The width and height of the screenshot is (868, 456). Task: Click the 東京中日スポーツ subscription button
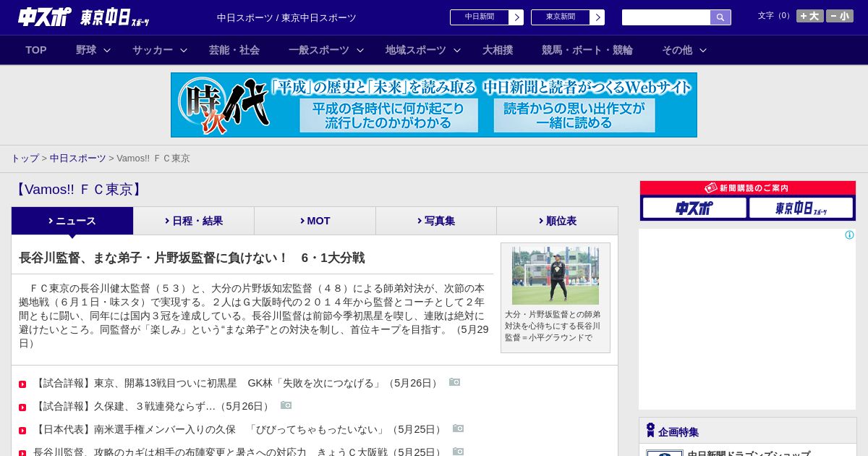tap(801, 208)
